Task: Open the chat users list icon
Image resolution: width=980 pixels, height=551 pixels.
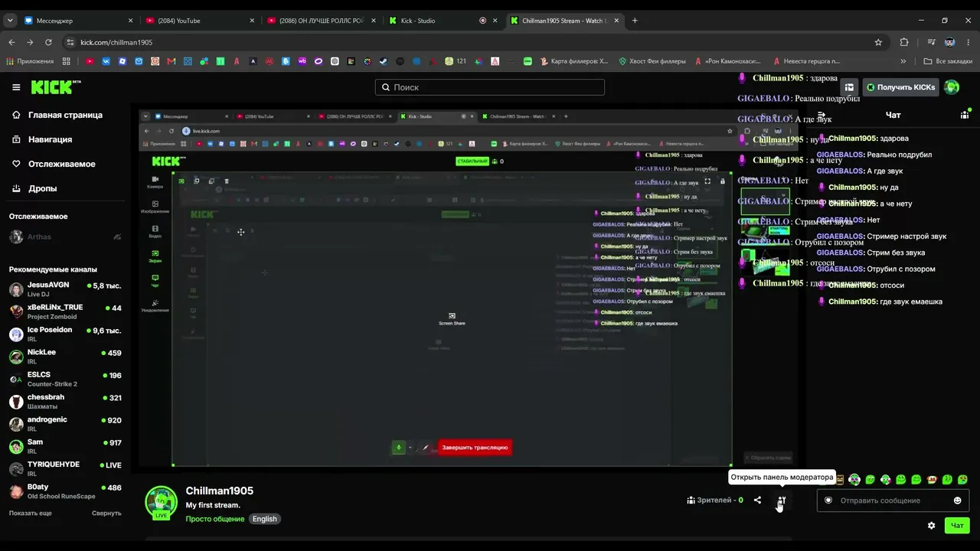Action: click(965, 115)
